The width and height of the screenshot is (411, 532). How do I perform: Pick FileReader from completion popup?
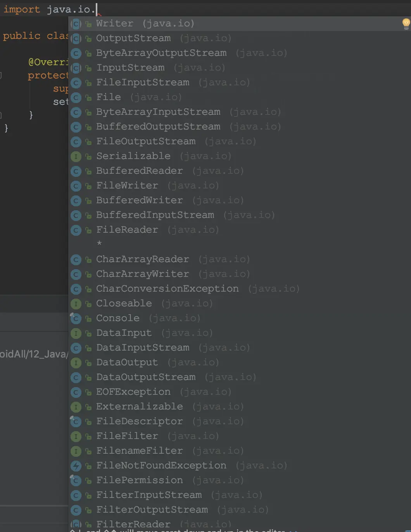click(240, 230)
